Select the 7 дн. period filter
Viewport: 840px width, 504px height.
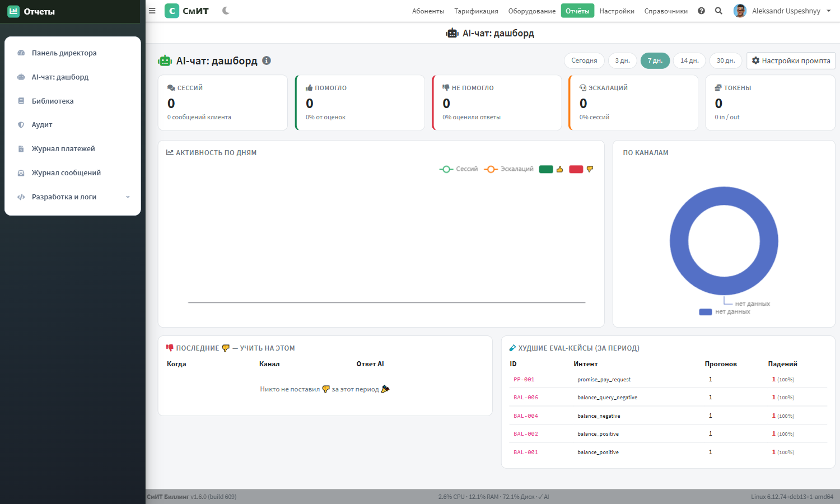click(655, 60)
